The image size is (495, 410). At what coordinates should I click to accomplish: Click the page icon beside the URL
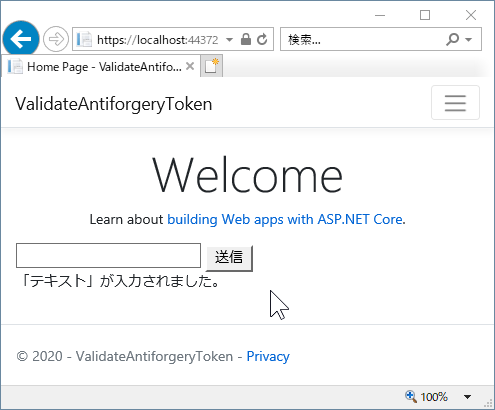coord(84,39)
